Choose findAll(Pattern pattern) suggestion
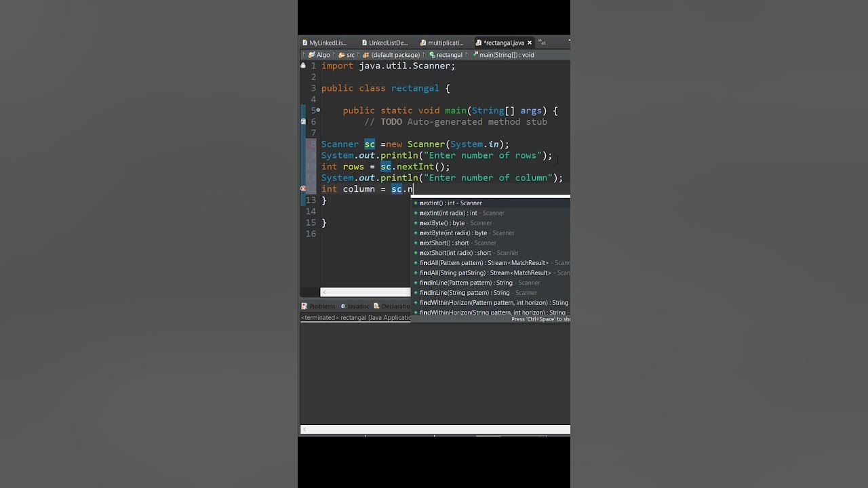The height and width of the screenshot is (488, 868). click(x=492, y=262)
